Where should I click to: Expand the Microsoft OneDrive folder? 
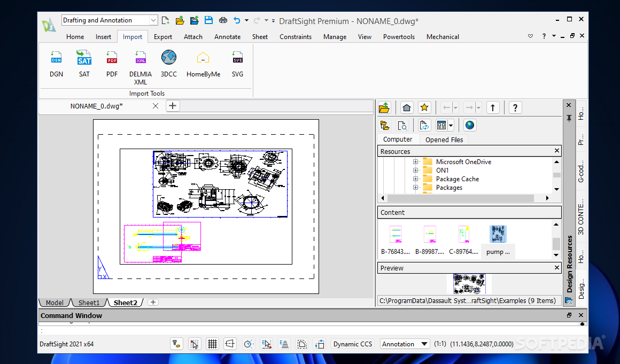[x=415, y=161]
